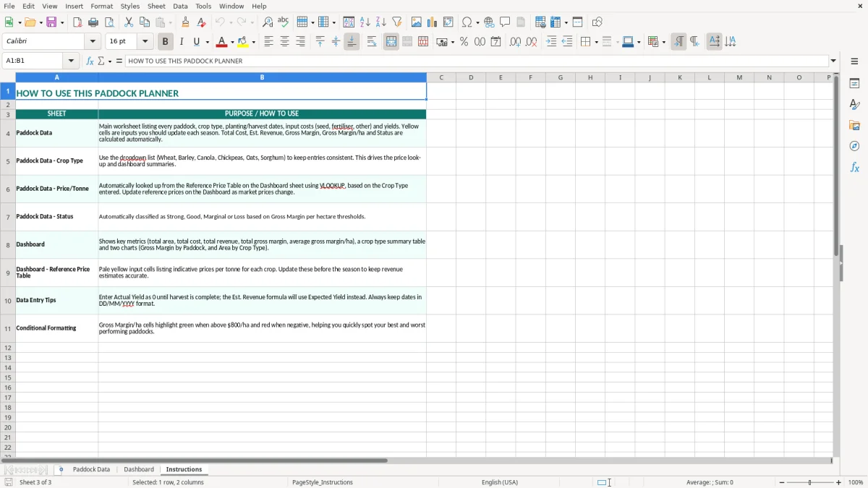Open the Conditional formatting dropdown arrow
Viewport: 868px width, 488px height.
(x=663, y=42)
